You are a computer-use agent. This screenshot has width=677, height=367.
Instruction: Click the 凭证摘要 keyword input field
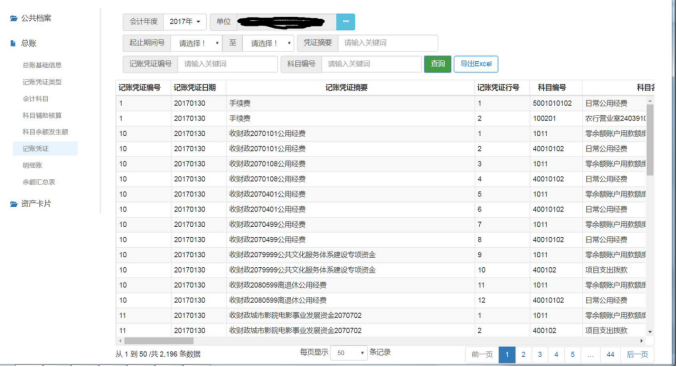click(388, 43)
